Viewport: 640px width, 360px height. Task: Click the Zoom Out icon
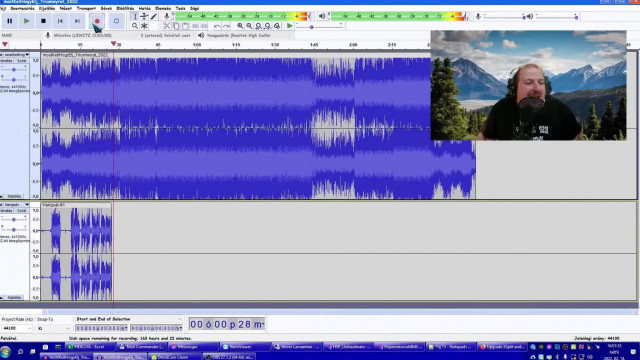249,26
